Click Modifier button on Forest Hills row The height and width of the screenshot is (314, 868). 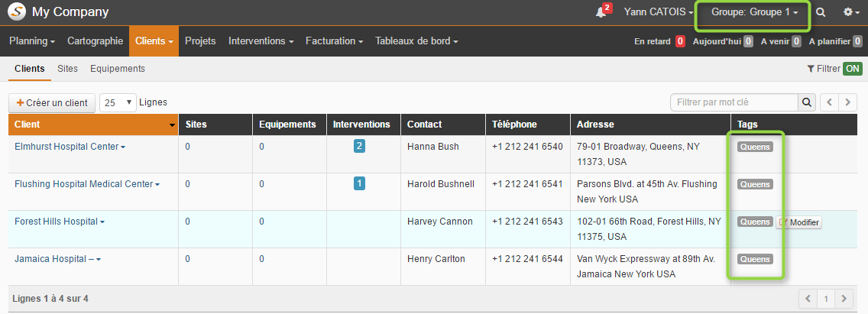[798, 222]
